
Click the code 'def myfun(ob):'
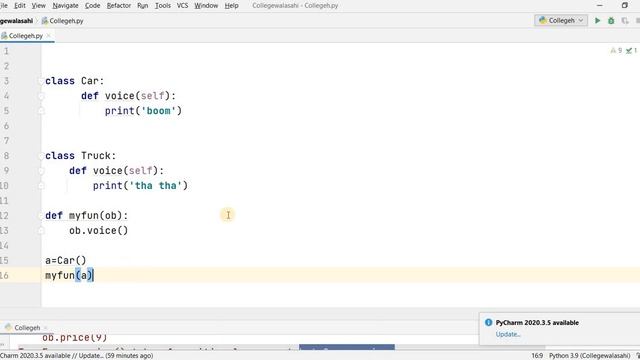click(x=87, y=216)
